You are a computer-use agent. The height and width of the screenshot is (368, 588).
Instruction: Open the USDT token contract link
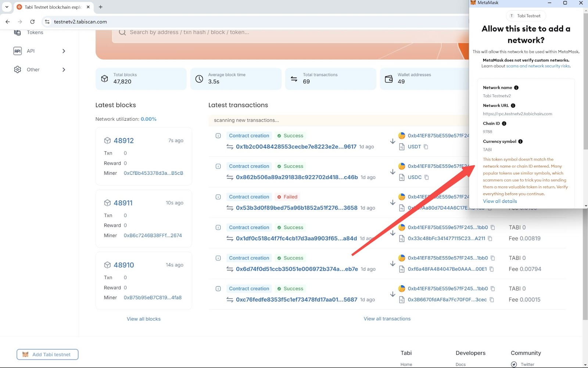[414, 146]
